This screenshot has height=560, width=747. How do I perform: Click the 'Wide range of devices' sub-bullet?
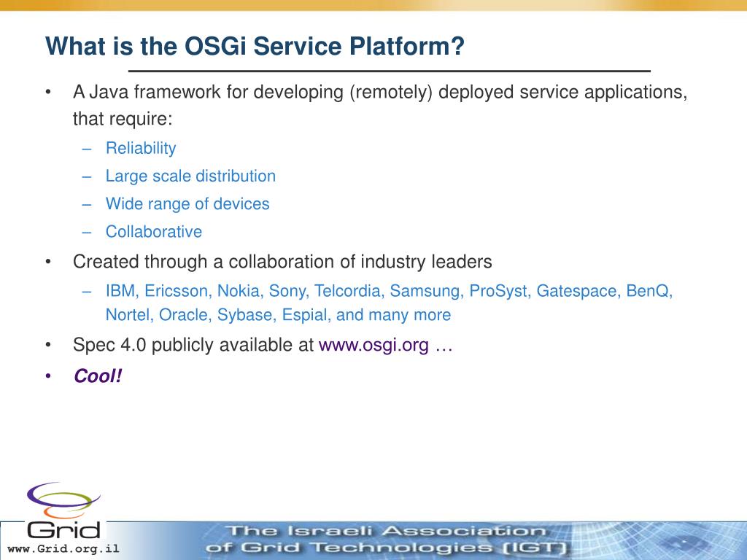click(x=187, y=204)
